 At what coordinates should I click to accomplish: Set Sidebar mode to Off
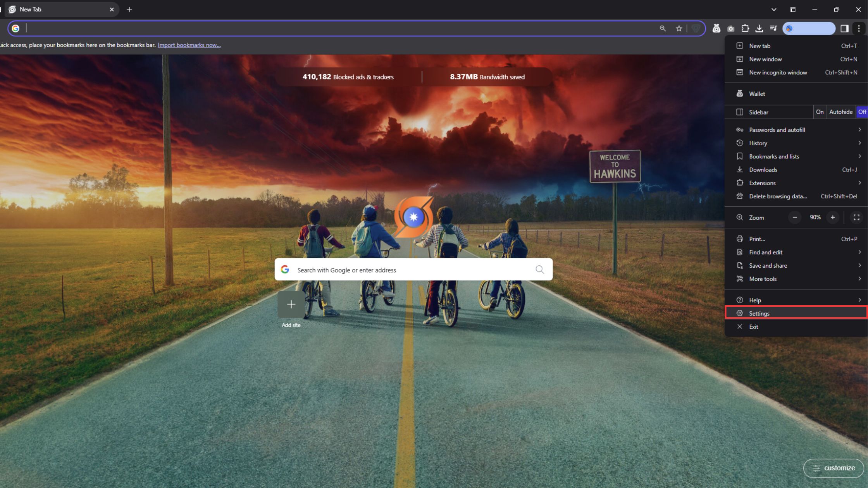[x=862, y=112]
